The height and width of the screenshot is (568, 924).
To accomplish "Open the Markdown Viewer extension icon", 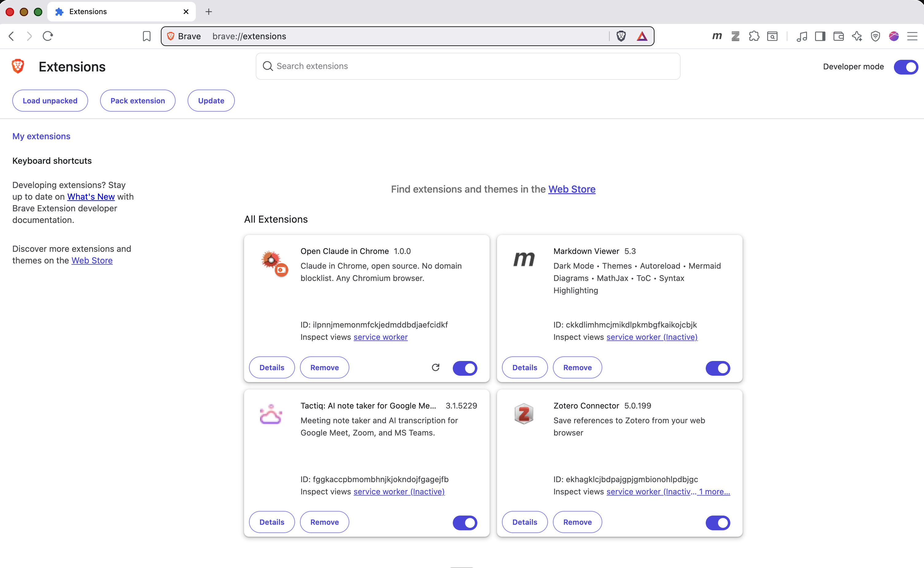I will (717, 36).
